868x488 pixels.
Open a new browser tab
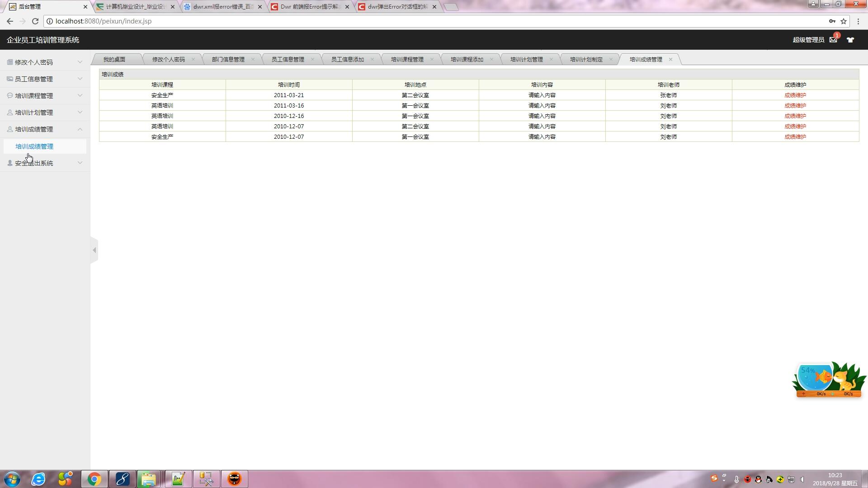[x=451, y=7]
